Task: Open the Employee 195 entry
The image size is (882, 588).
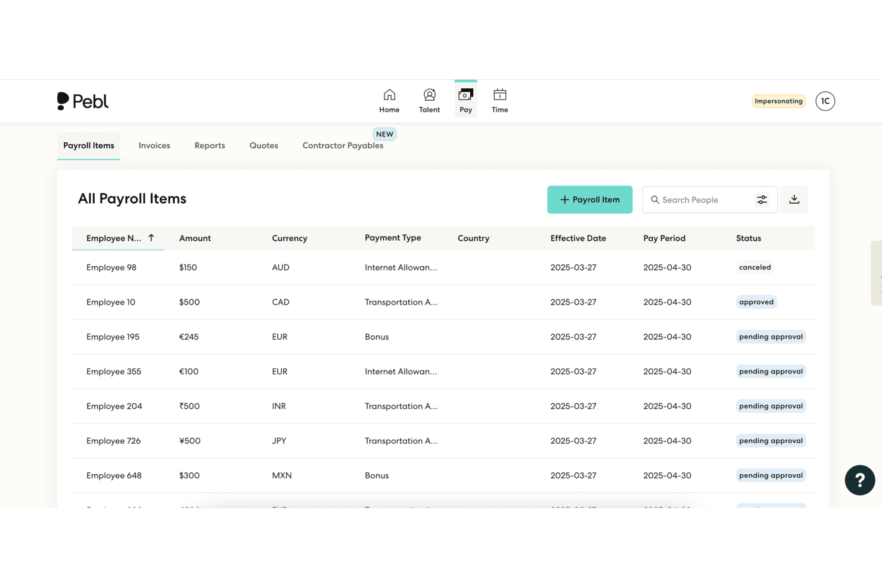Action: (113, 337)
